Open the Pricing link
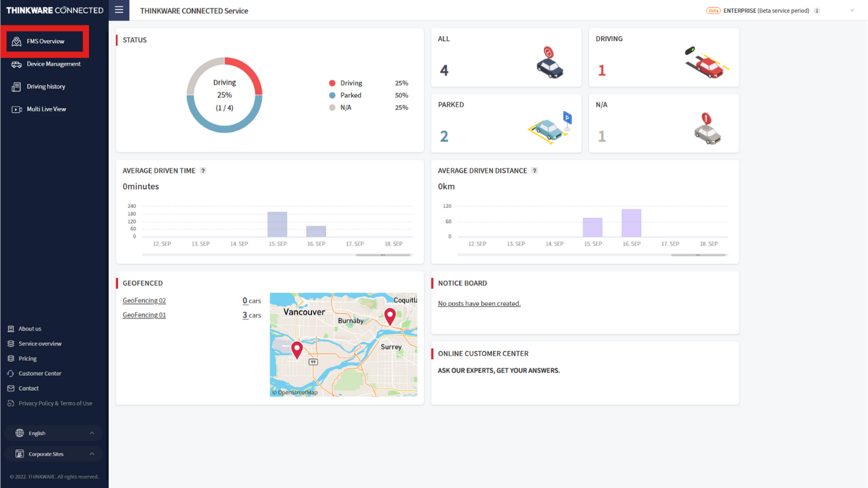868x488 pixels. pyautogui.click(x=27, y=359)
